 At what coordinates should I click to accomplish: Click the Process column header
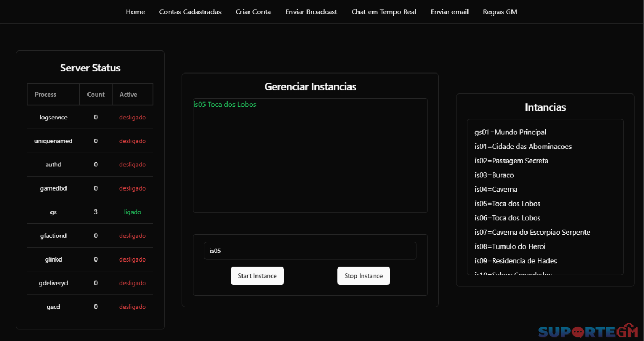pyautogui.click(x=53, y=95)
